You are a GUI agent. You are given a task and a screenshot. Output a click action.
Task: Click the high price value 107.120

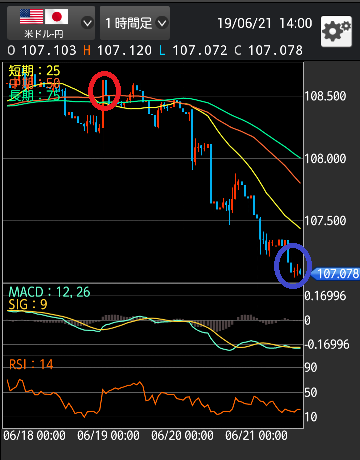[124, 51]
